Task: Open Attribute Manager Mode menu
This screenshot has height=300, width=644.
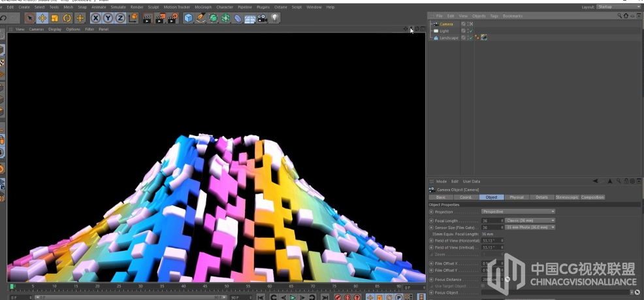Action: click(442, 181)
